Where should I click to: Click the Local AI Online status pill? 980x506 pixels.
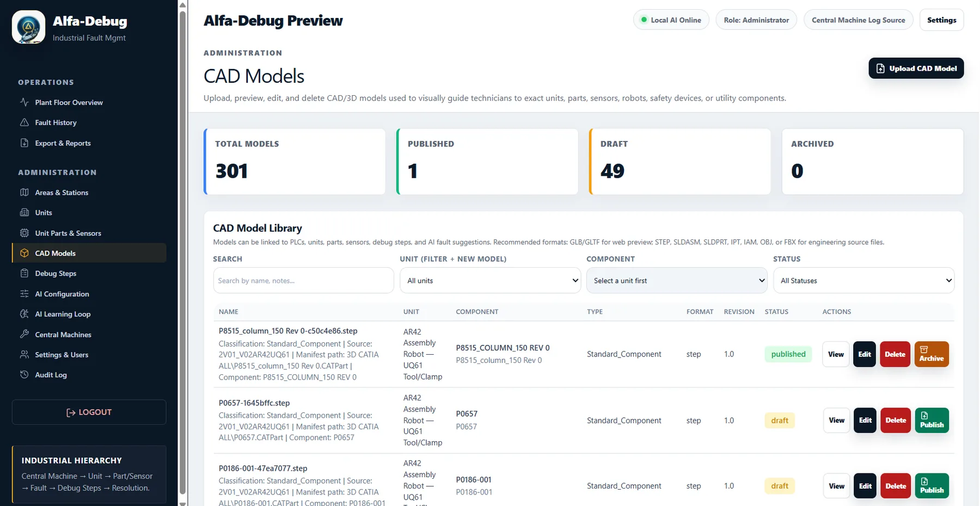[671, 20]
